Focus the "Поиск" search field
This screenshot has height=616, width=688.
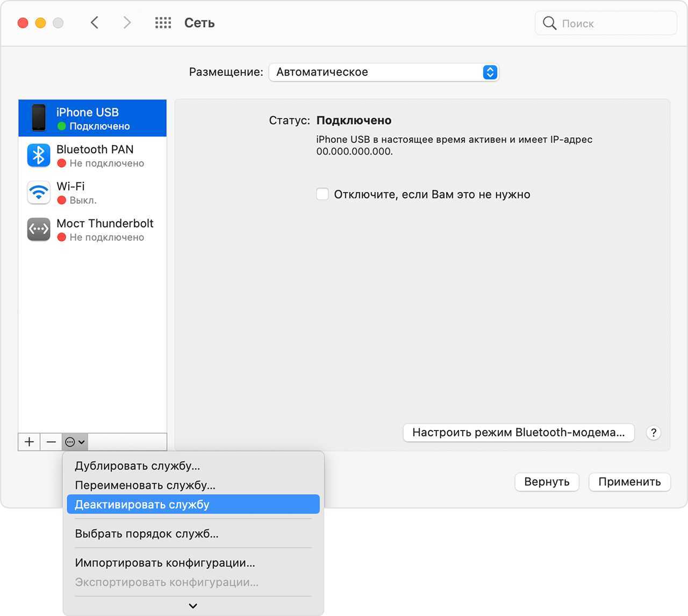(606, 23)
